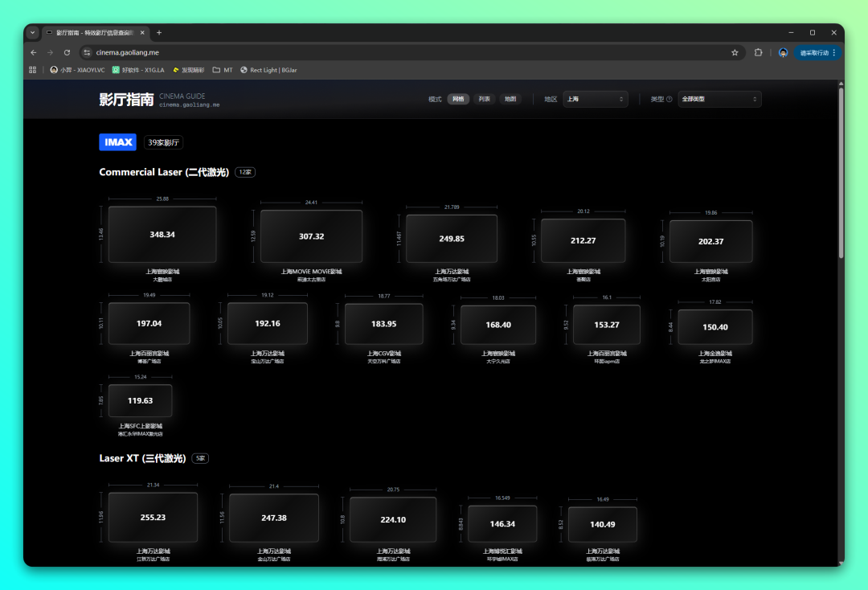868x590 pixels.
Task: Open the apps grid in bookmarks bar
Action: [33, 70]
